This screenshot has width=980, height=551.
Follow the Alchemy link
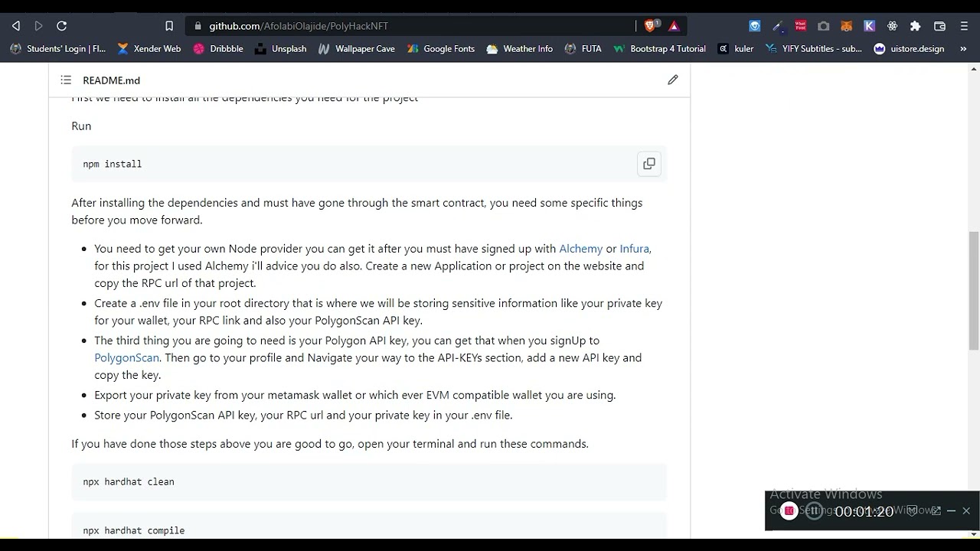point(580,249)
